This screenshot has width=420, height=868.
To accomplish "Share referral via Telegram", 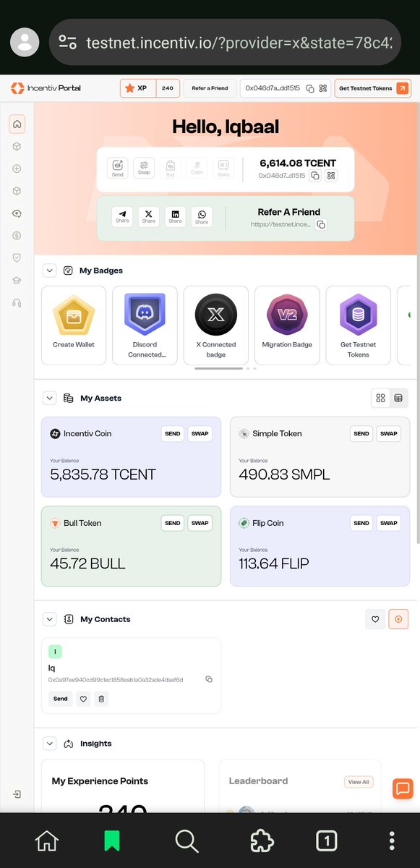I will [123, 217].
